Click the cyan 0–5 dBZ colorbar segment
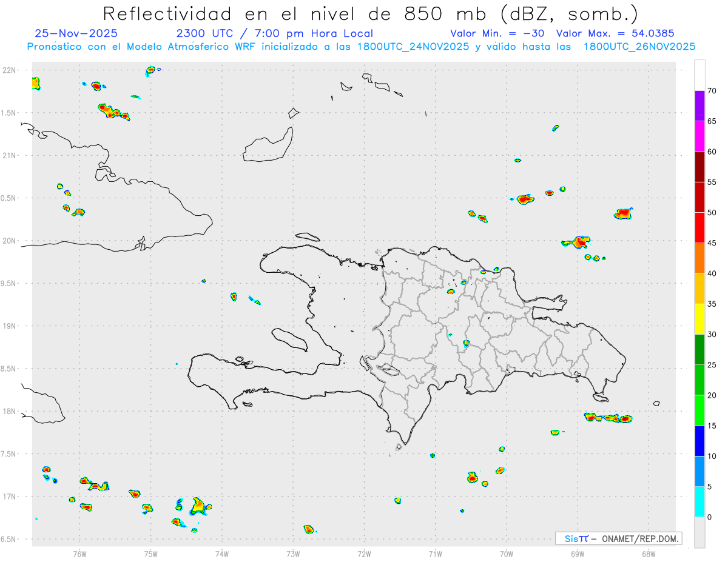Image resolution: width=728 pixels, height=562 pixels. (699, 501)
